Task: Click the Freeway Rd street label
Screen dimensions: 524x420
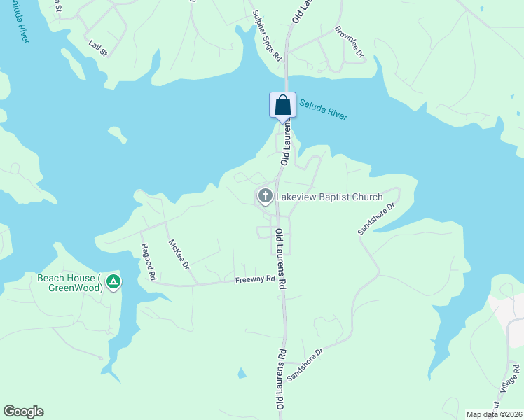Action: point(255,279)
